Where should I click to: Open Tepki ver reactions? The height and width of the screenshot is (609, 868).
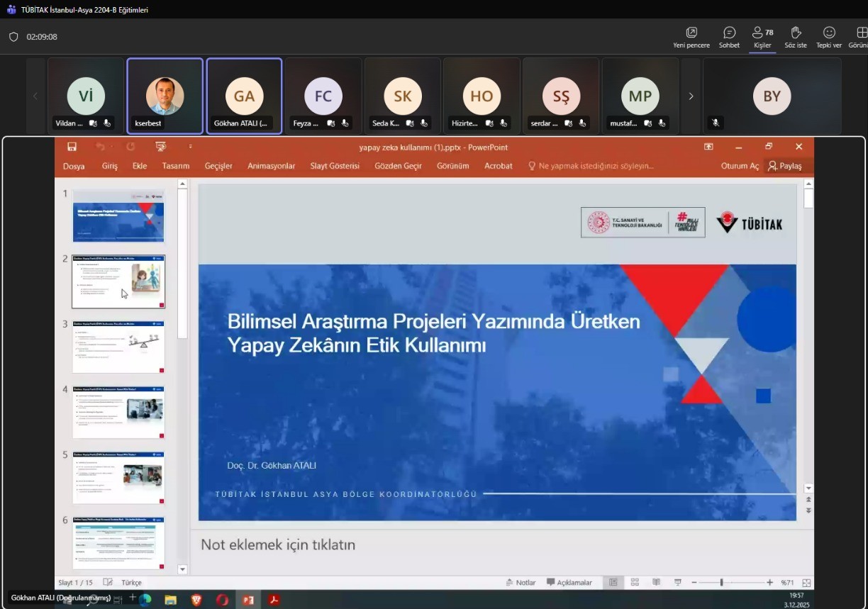(828, 37)
